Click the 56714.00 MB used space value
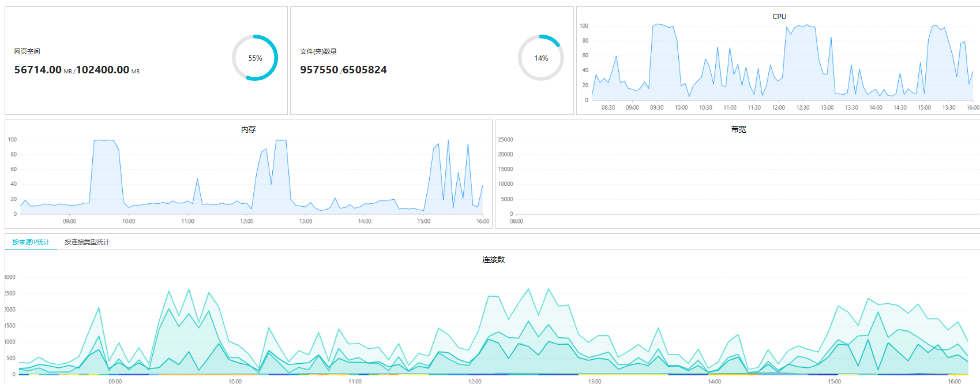Screen dimensions: 980x384 click(38, 70)
